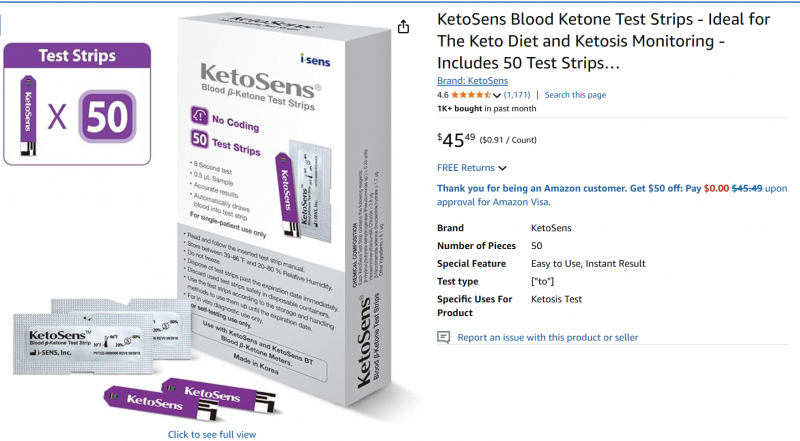Expand the FREE Returns chevron

[x=503, y=168]
